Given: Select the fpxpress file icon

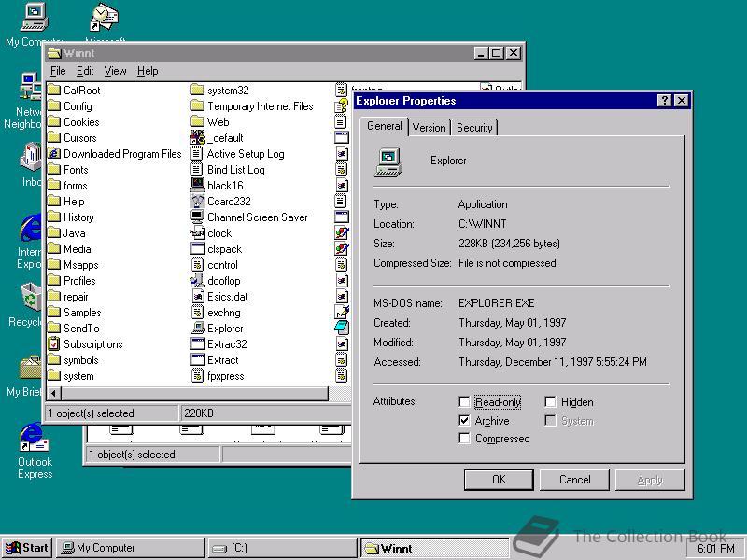Looking at the screenshot, I should [x=197, y=376].
